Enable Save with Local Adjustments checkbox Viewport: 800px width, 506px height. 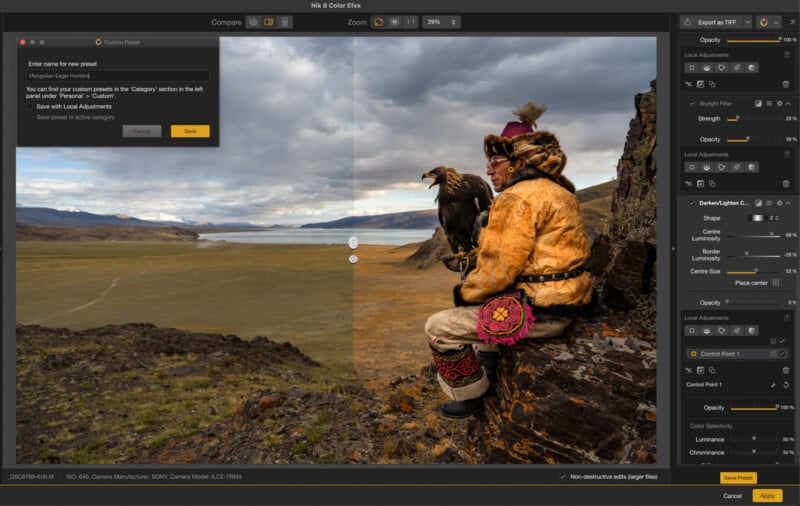click(30, 106)
